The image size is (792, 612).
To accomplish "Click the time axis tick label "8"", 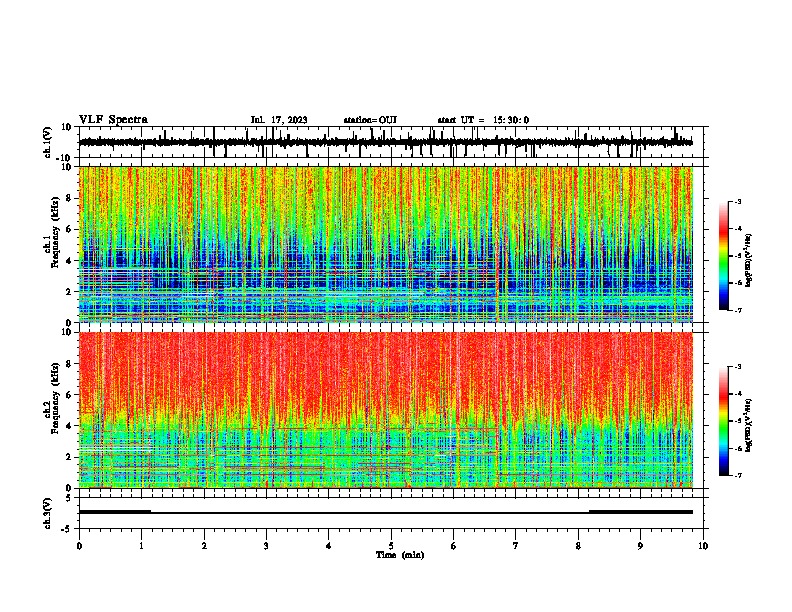I will pyautogui.click(x=578, y=546).
